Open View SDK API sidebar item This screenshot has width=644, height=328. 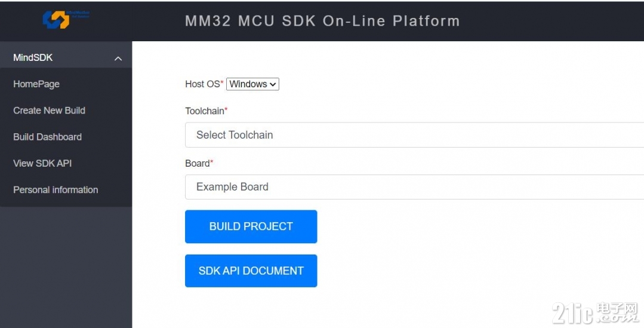[x=42, y=163]
